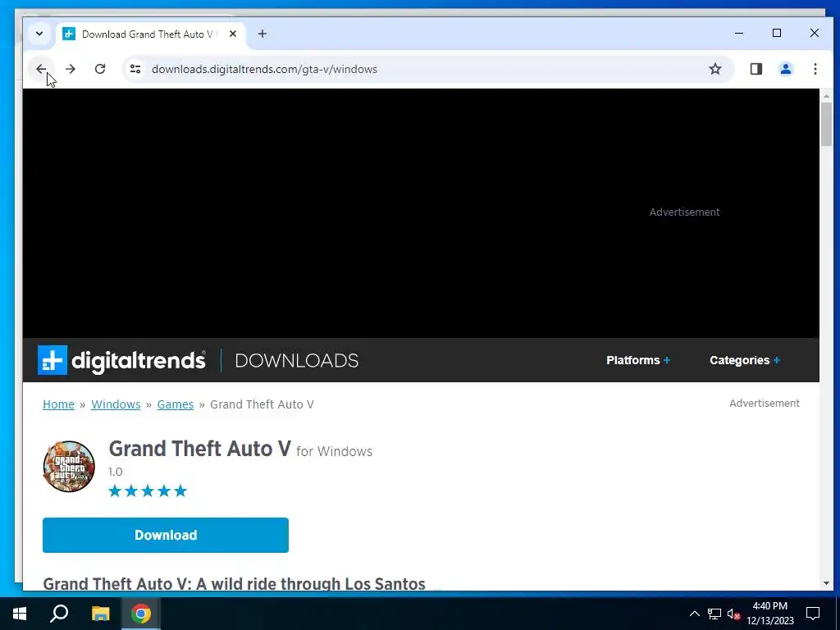This screenshot has height=630, width=840.
Task: Open Chrome side panel icon
Action: tap(756, 69)
